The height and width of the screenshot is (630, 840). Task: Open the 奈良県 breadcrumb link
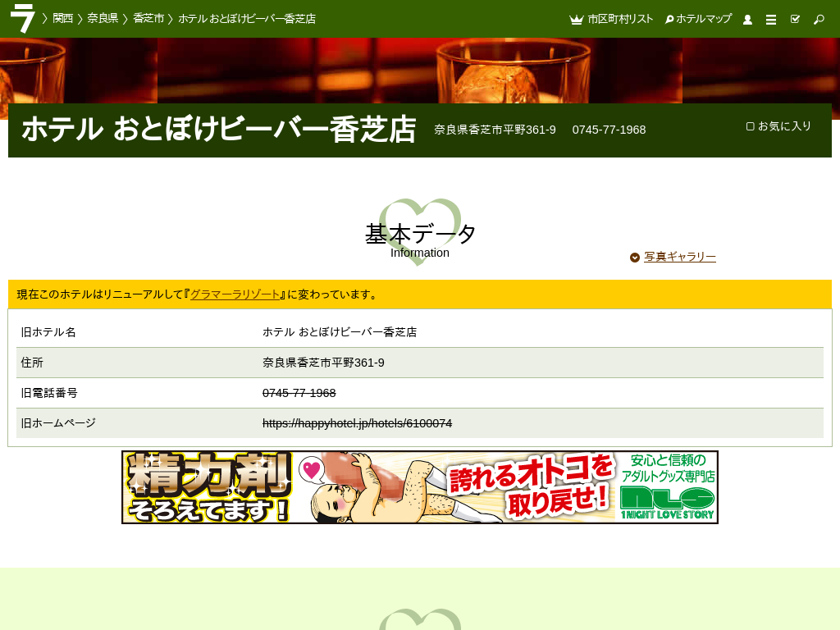pos(103,18)
